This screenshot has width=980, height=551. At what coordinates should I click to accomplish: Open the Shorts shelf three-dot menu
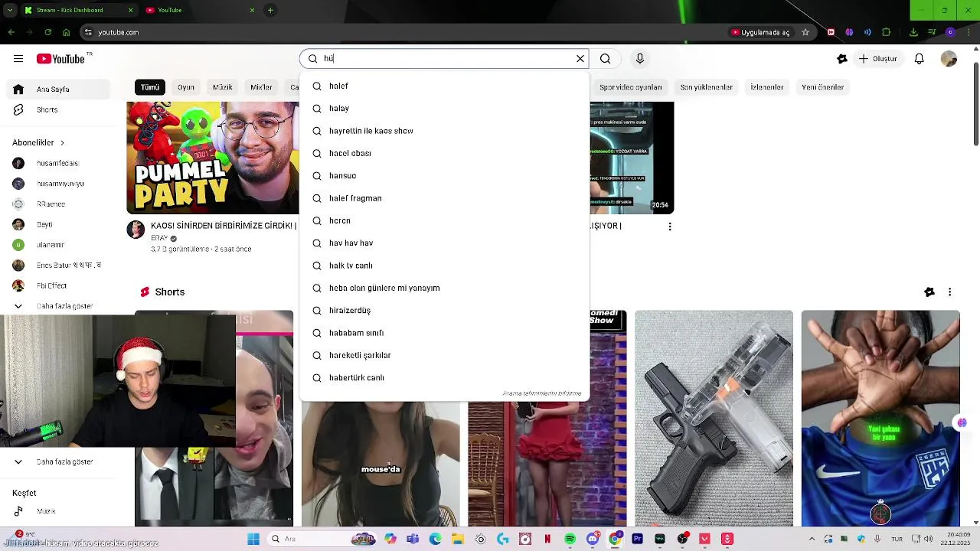[950, 292]
